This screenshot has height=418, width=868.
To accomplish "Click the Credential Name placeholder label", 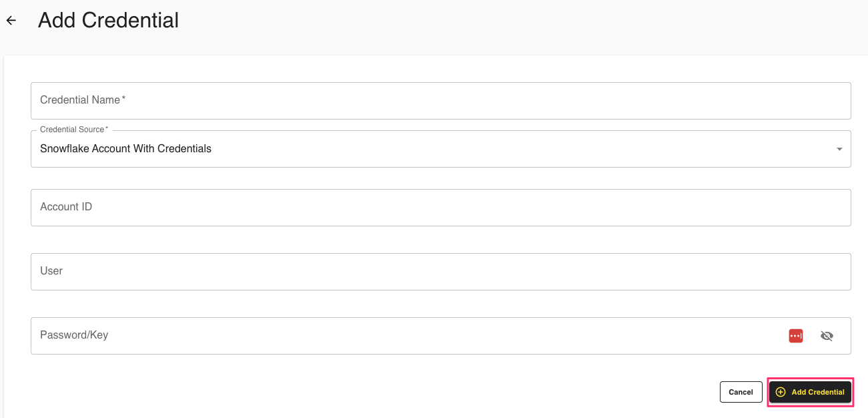I will pos(80,100).
